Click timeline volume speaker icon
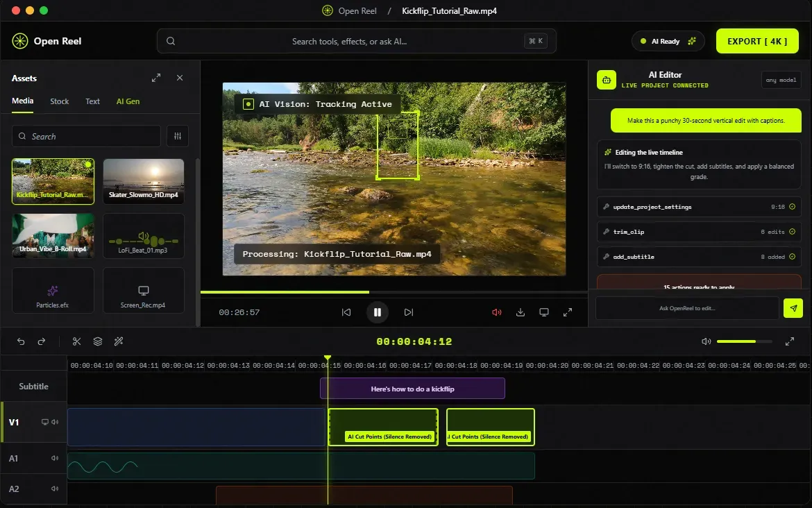This screenshot has width=812, height=508. pos(706,341)
